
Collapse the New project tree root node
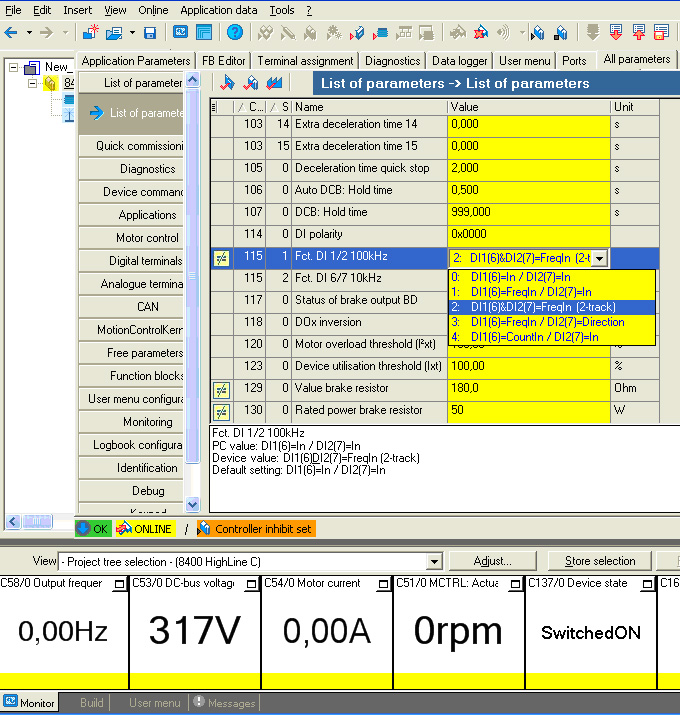12,67
